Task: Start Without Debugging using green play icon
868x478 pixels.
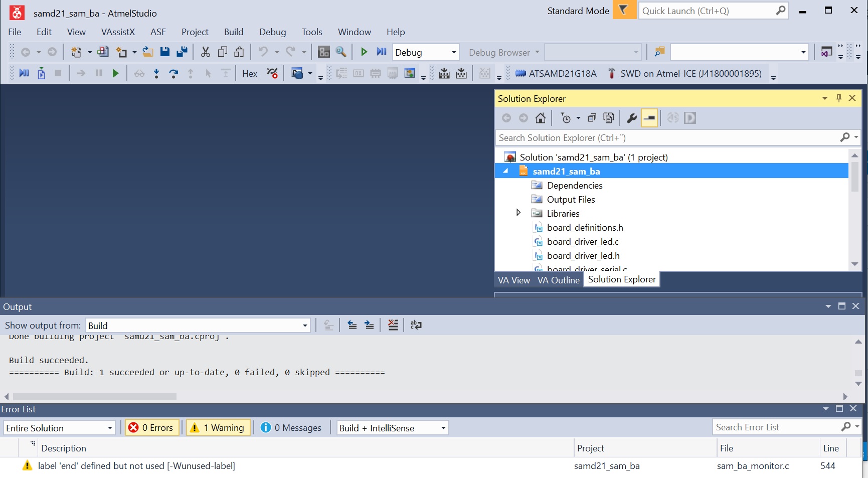Action: pos(364,52)
